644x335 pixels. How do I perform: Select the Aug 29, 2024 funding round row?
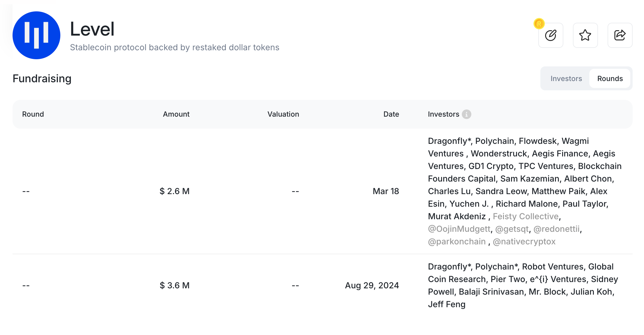pos(322,285)
